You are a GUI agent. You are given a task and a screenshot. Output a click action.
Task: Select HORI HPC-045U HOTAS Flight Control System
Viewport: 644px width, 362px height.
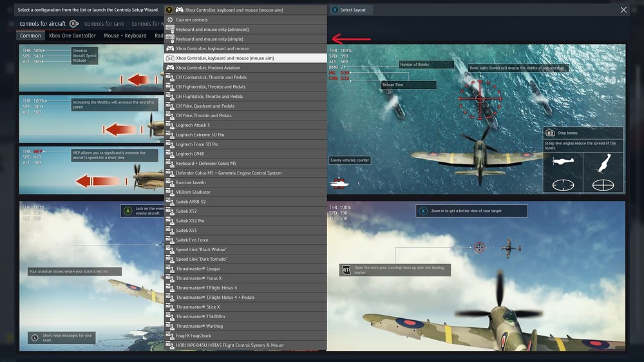point(245,345)
